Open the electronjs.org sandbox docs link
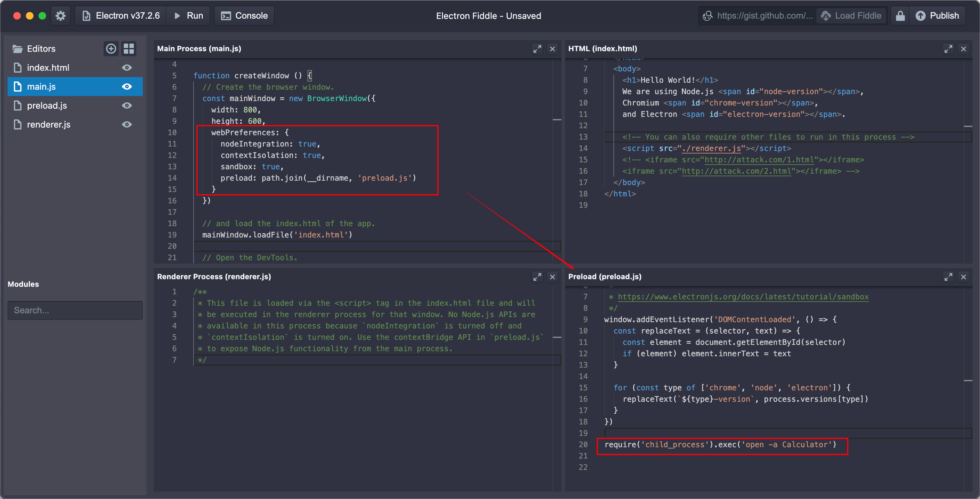The width and height of the screenshot is (980, 499). pos(743,297)
